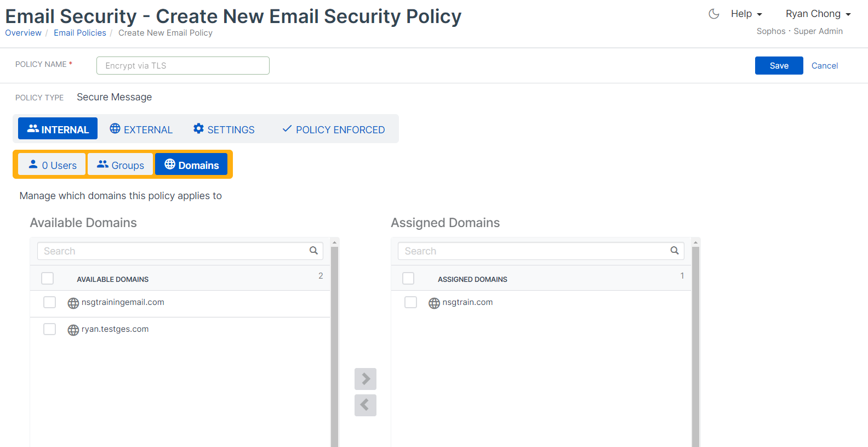Click globe icon beside ryan.testges.com
Screen dimensions: 868x447
(x=73, y=330)
